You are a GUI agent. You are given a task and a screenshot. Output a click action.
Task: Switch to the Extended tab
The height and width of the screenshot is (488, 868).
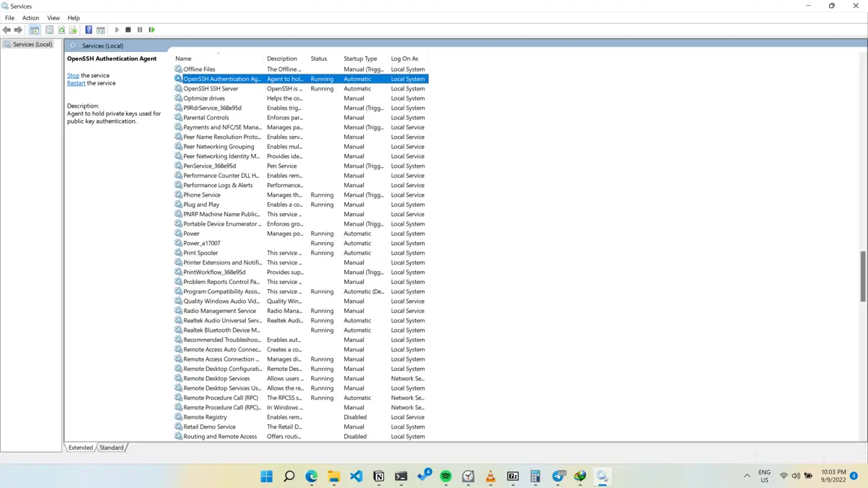(x=80, y=448)
